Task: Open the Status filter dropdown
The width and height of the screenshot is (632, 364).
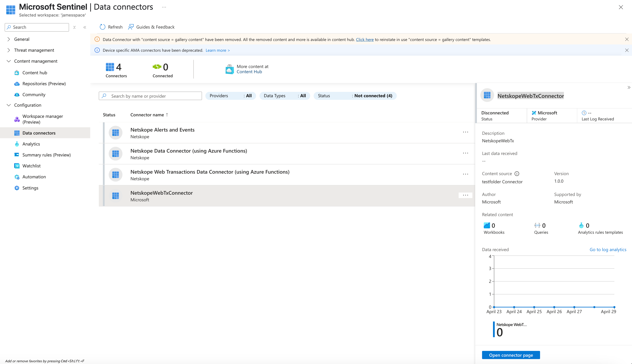Action: 355,96
